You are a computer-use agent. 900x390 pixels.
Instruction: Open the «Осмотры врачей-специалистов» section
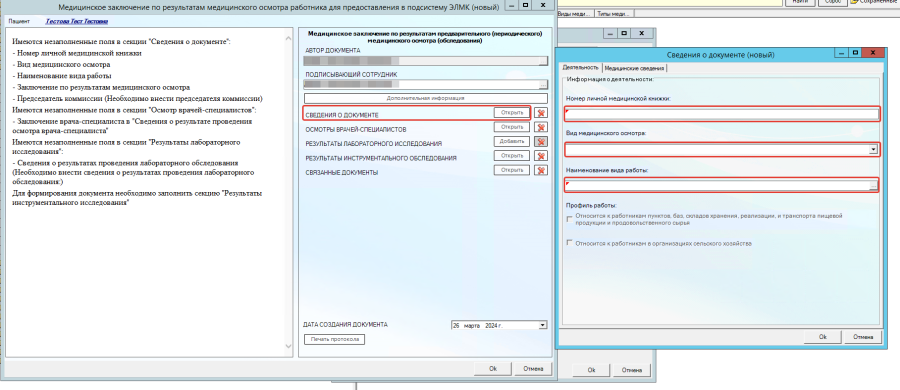(x=512, y=127)
